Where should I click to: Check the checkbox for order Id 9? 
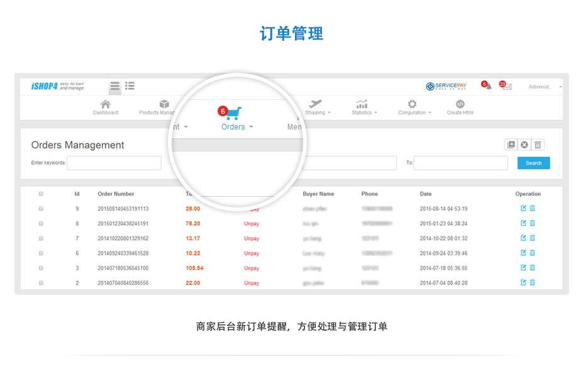pos(41,208)
